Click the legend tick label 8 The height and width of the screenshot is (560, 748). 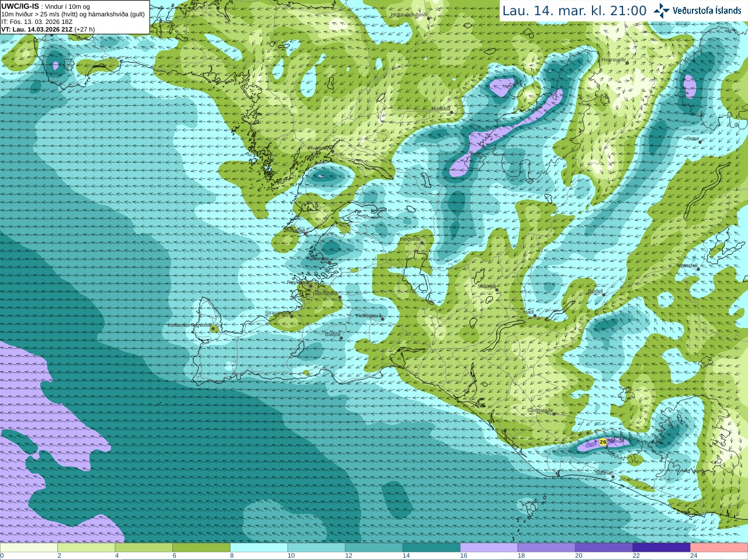point(232,556)
